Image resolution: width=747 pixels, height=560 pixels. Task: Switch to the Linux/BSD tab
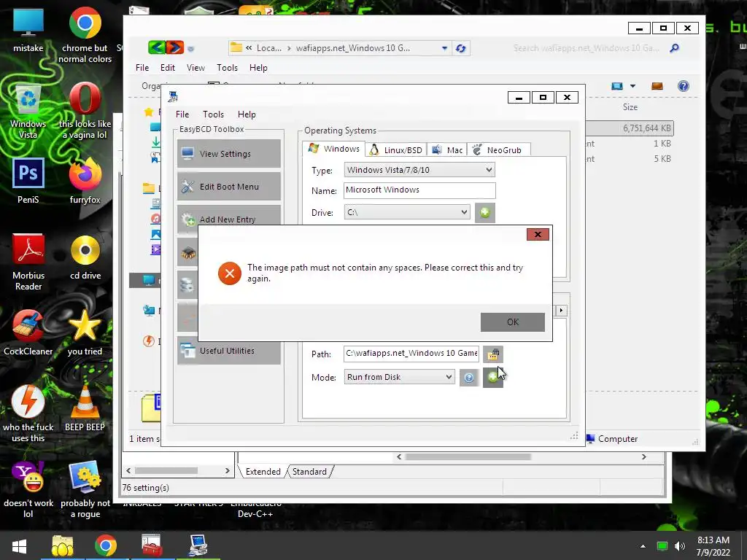coord(396,150)
